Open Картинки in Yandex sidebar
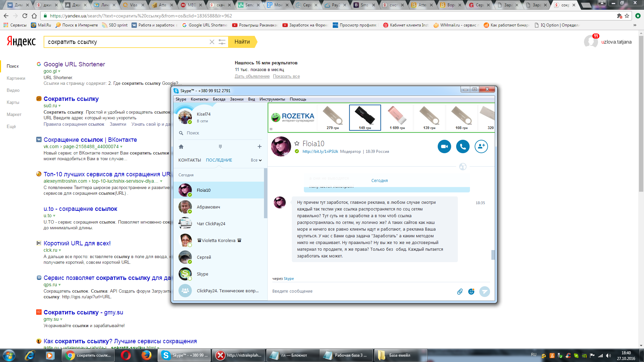Viewport: 644px width, 362px height. point(16,78)
